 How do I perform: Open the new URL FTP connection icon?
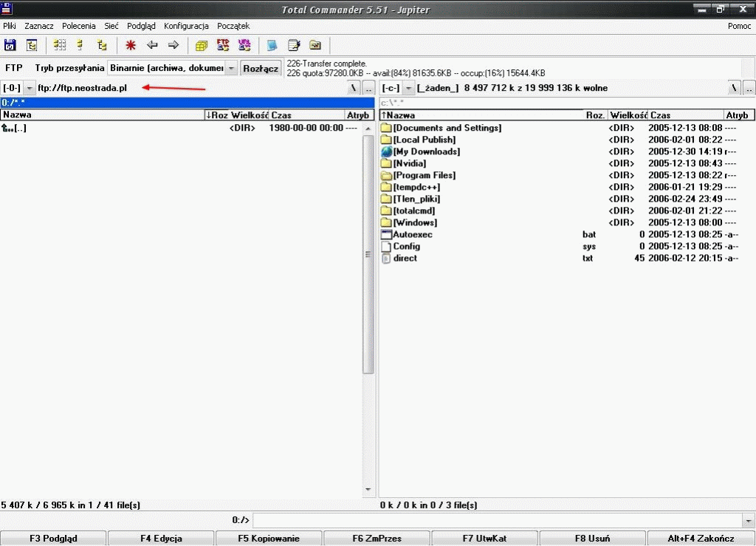(244, 45)
